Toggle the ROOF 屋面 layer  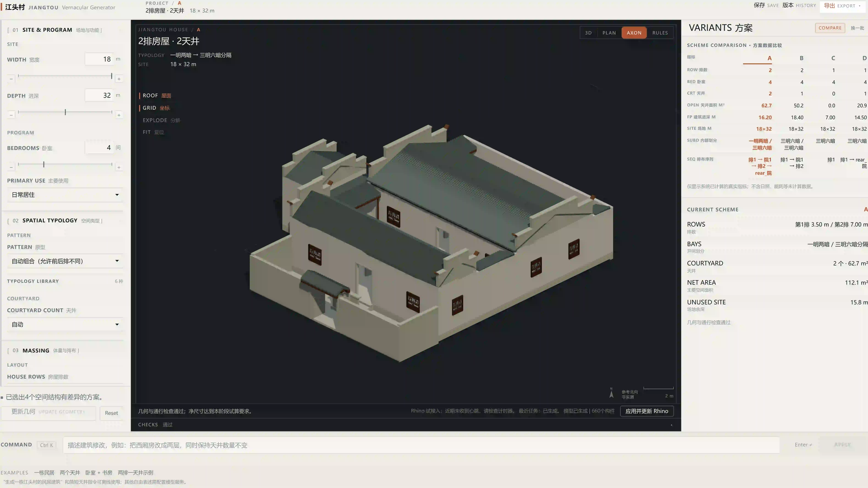[157, 96]
